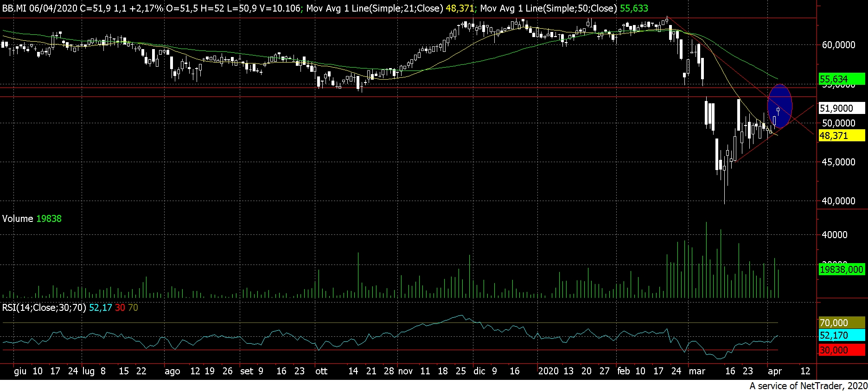Image resolution: width=868 pixels, height=391 pixels.
Task: Click the RSI(14;Close;30;70) indicator label
Action: point(44,308)
